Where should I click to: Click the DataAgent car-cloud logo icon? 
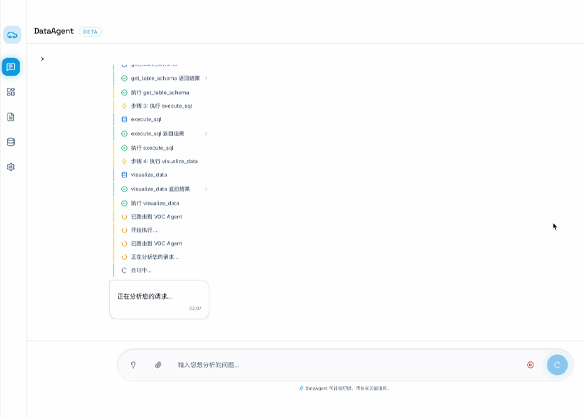pos(12,35)
